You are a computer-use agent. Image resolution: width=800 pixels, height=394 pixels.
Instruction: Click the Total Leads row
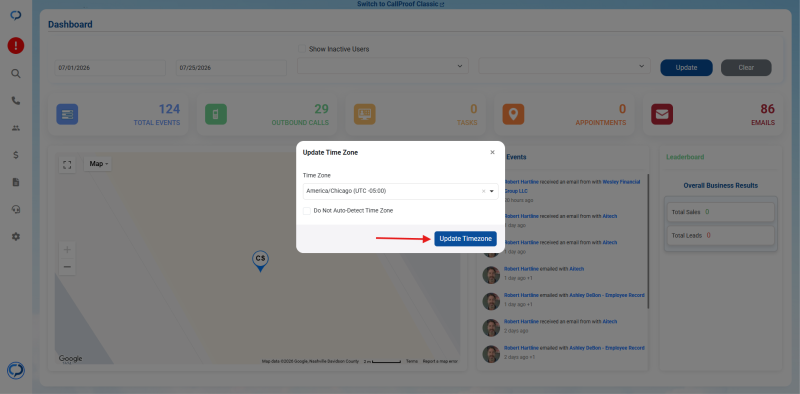(x=720, y=235)
